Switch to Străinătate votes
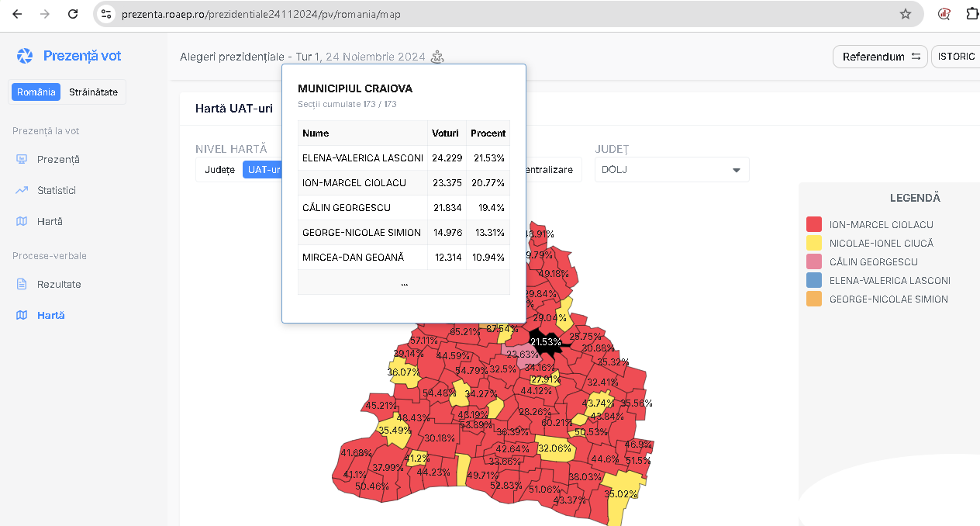 [93, 92]
